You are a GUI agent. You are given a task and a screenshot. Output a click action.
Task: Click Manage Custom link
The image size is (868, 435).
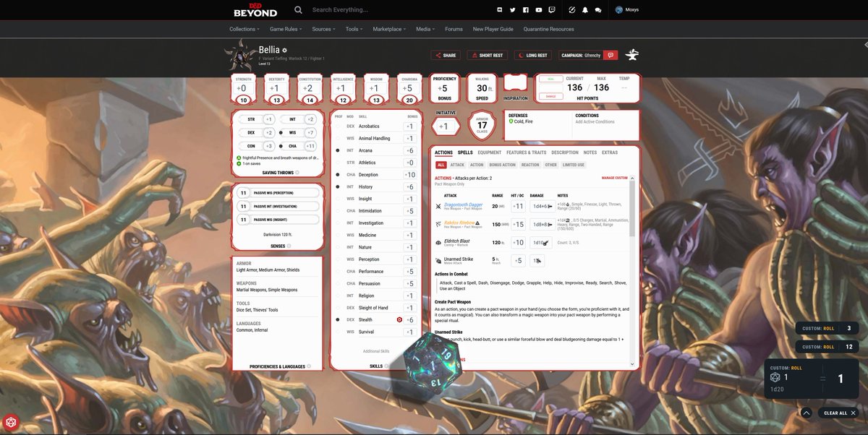(614, 178)
